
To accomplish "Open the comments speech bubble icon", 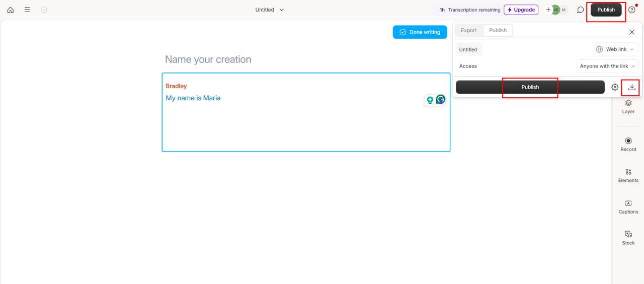I will 580,10.
